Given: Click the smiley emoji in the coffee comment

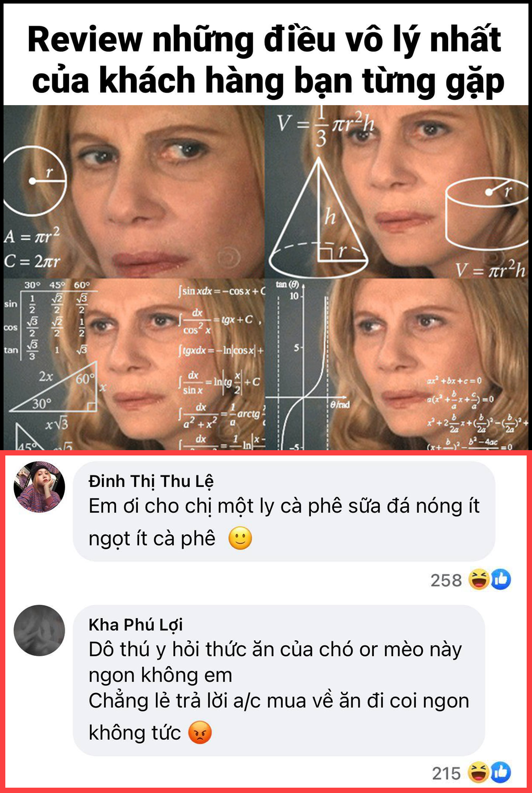Looking at the screenshot, I should pyautogui.click(x=240, y=538).
